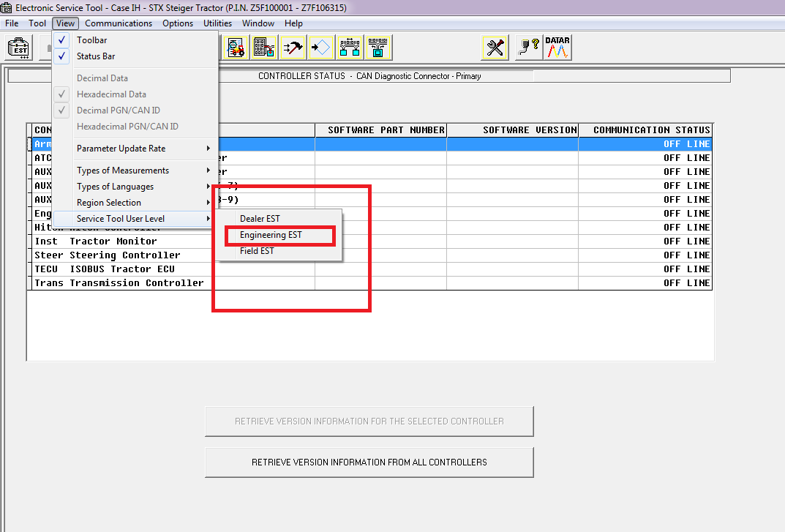Open the Utilities menu
Screen dimensions: 785x532
217,23
